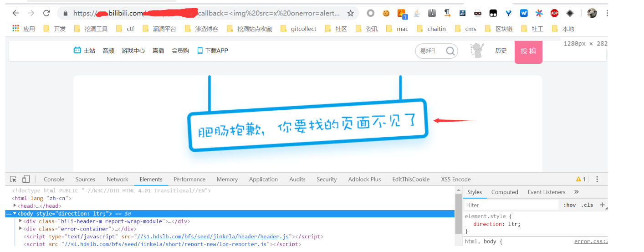Viewport: 644px width, 252px height.
Task: Focus the Styles Filter input
Action: [511, 205]
